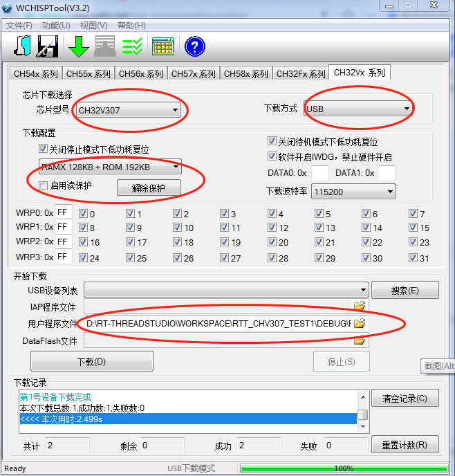Open the 文件(F) menu

coord(19,26)
